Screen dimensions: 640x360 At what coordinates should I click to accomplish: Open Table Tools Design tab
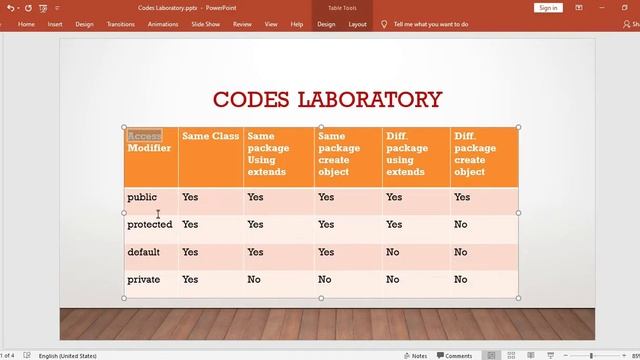point(326,24)
